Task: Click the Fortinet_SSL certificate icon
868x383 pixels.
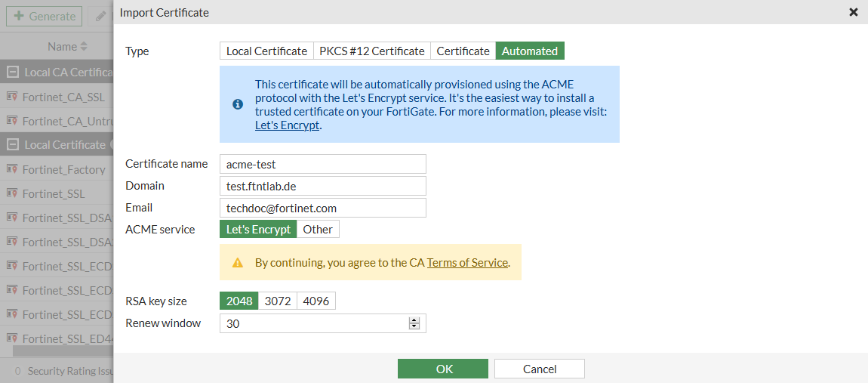Action: pos(12,193)
